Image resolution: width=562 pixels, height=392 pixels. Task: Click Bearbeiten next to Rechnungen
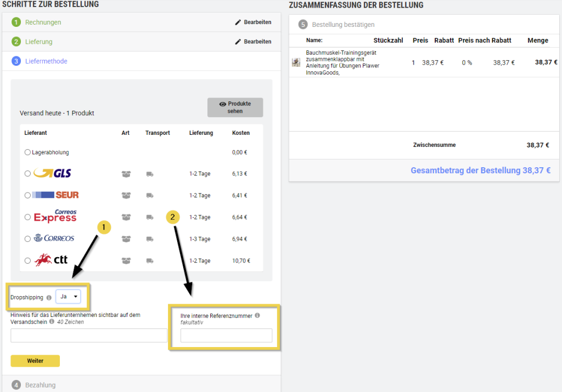pyautogui.click(x=253, y=22)
